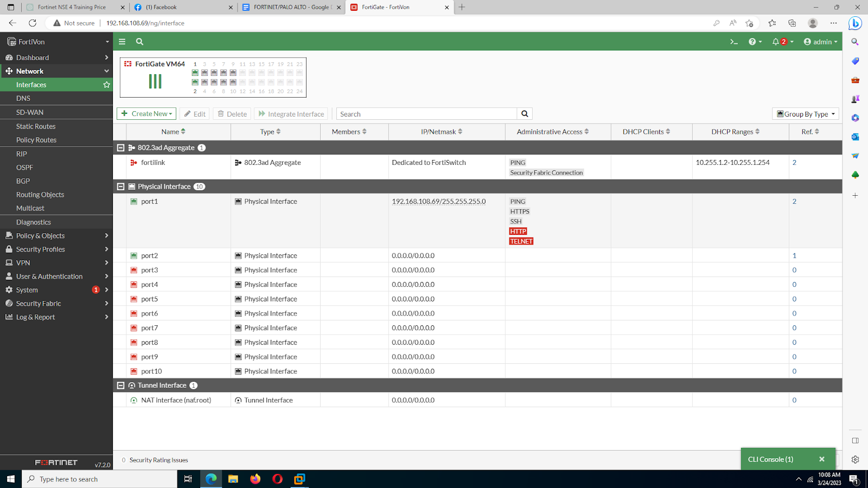868x488 pixels.
Task: Open Task View on the taskbar
Action: [x=188, y=479]
